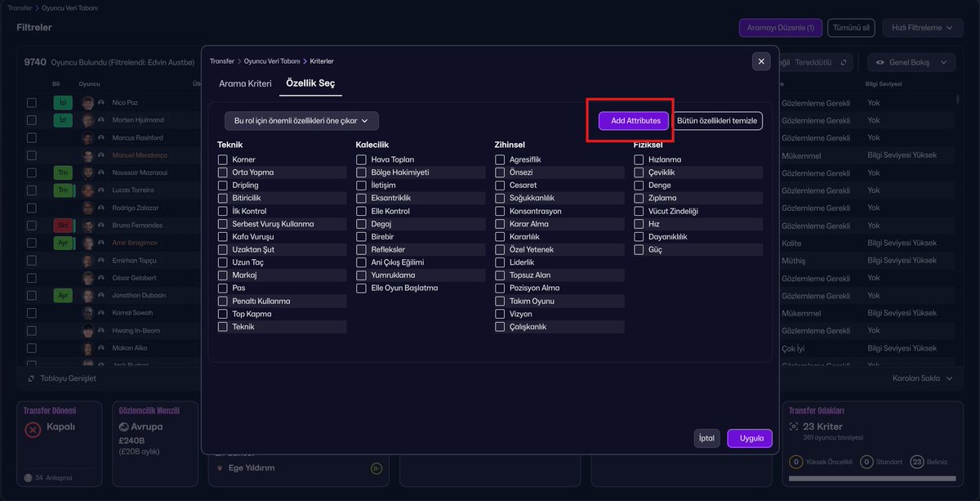Click the circular play icon near Ege Yıldırım

pyautogui.click(x=376, y=468)
